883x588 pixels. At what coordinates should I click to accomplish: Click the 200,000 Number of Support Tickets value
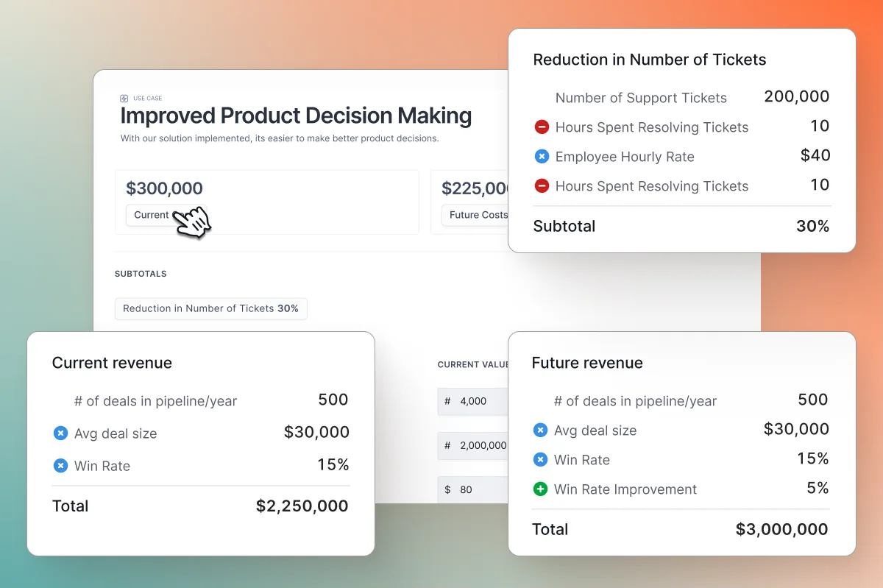click(x=796, y=96)
